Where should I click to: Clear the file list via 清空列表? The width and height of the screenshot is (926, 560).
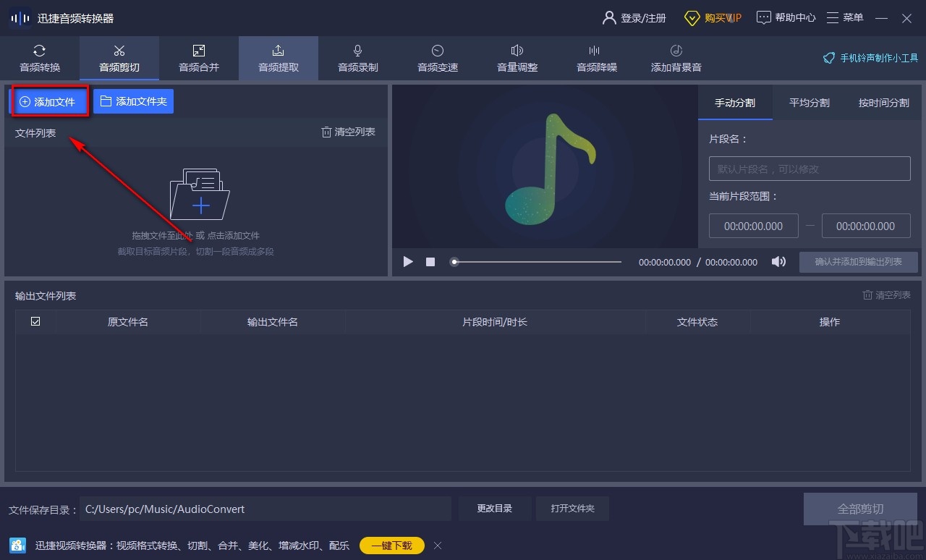(x=348, y=132)
